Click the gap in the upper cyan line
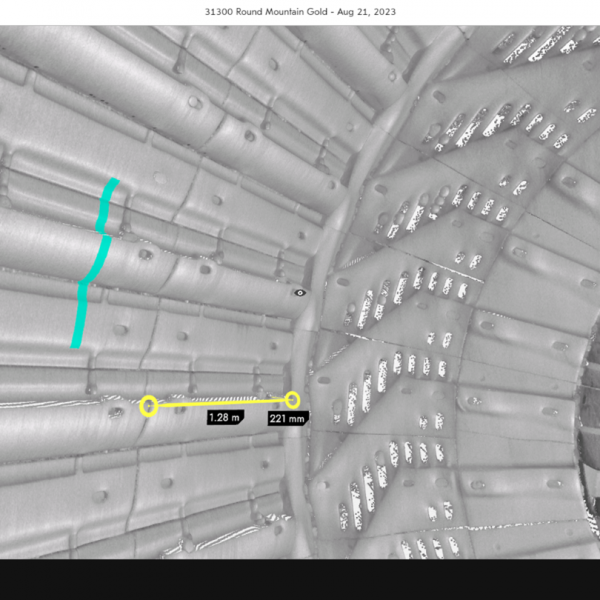 (x=102, y=232)
